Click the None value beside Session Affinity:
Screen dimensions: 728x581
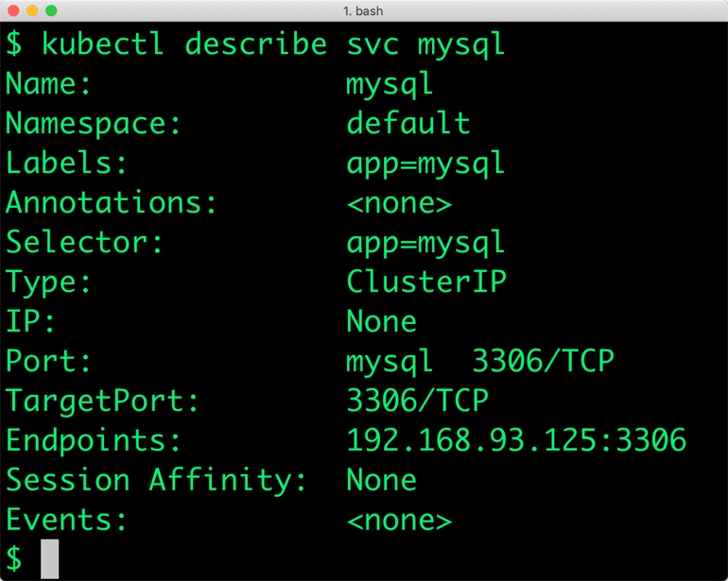click(x=381, y=481)
